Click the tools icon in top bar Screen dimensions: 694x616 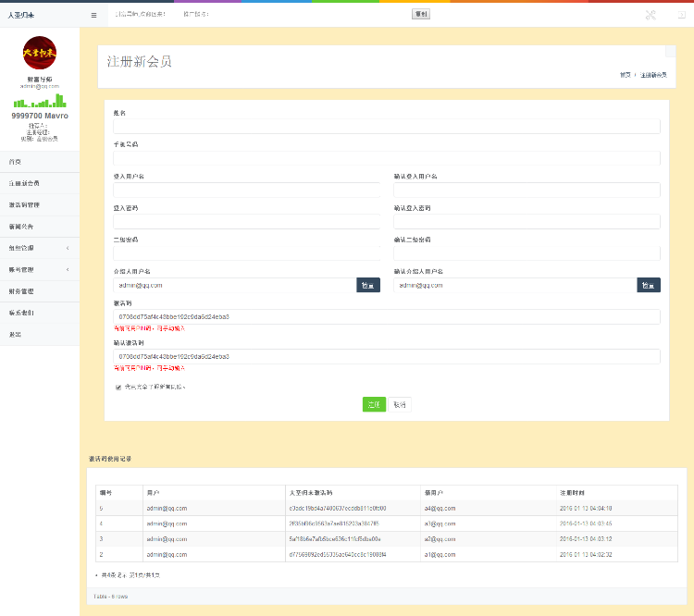click(x=651, y=15)
